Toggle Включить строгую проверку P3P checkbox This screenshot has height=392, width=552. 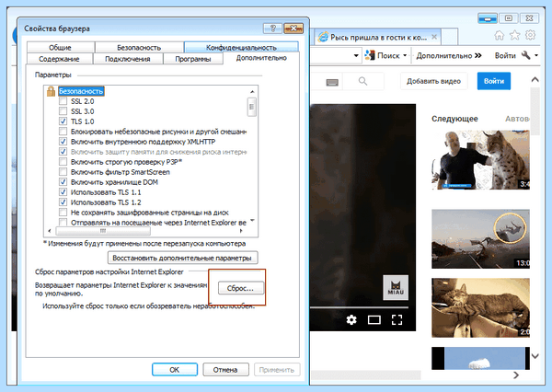click(63, 162)
